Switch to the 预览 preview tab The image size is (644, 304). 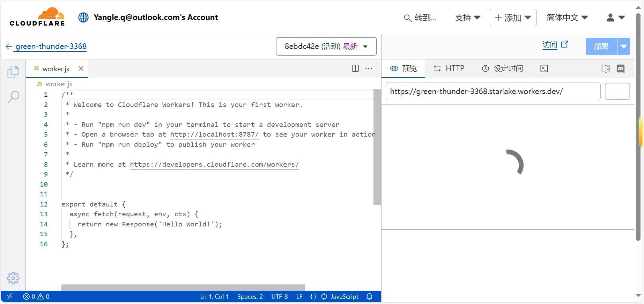tap(403, 68)
